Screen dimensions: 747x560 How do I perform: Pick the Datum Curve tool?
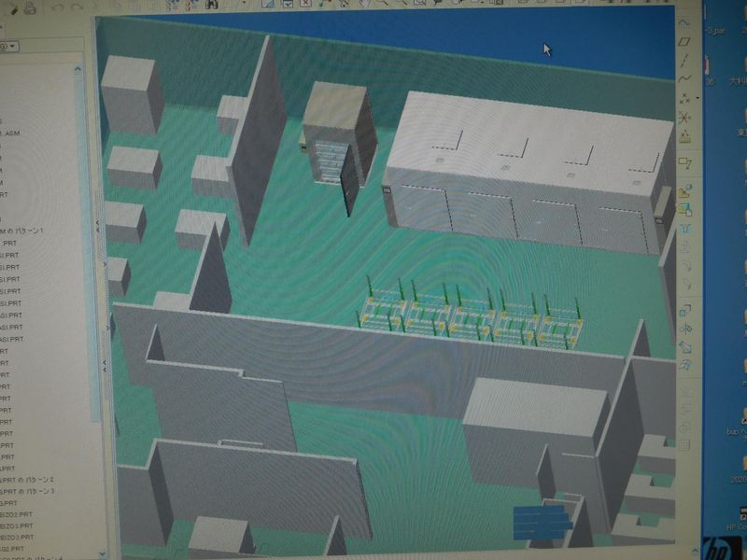click(684, 78)
